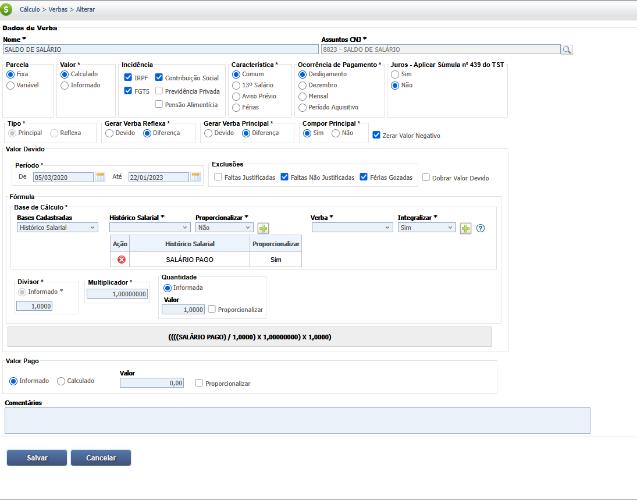The height and width of the screenshot is (500, 637).
Task: Click green plus icon beside Proporcionalizar dropdown
Action: [x=263, y=228]
